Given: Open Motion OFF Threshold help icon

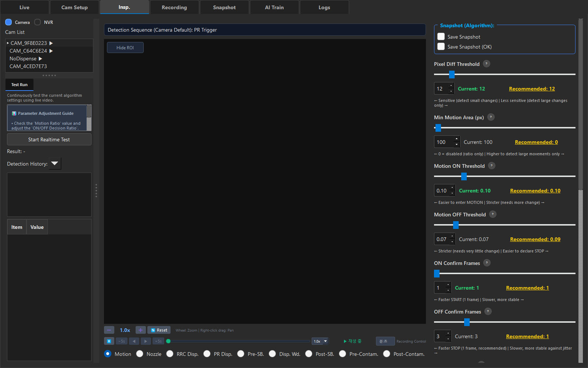Looking at the screenshot, I should [493, 214].
